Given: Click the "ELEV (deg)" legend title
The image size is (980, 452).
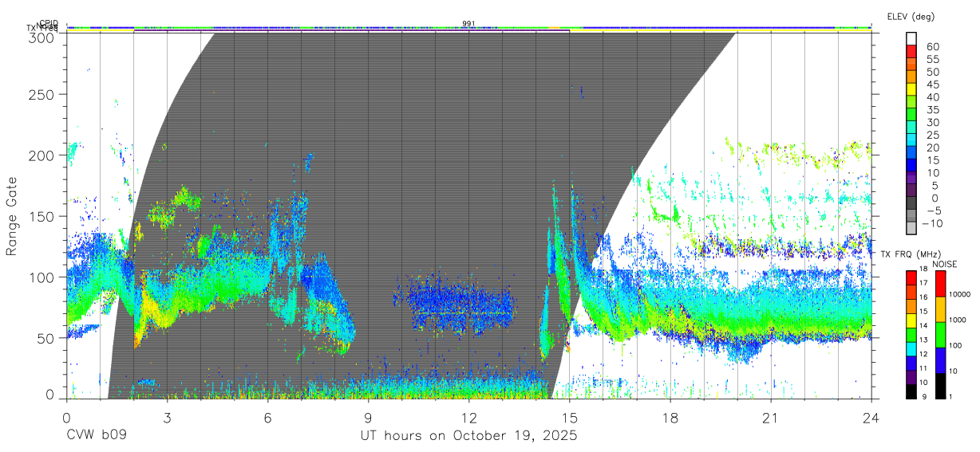Looking at the screenshot, I should tap(911, 16).
